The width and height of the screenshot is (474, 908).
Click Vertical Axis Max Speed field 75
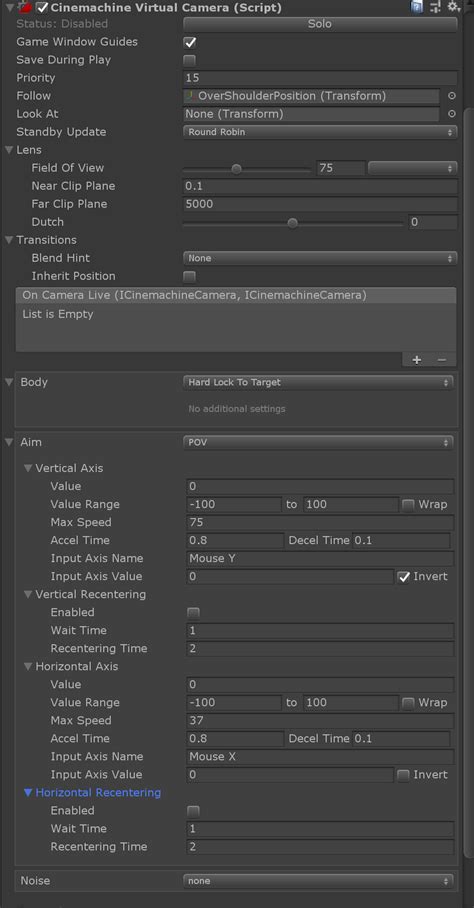point(320,522)
